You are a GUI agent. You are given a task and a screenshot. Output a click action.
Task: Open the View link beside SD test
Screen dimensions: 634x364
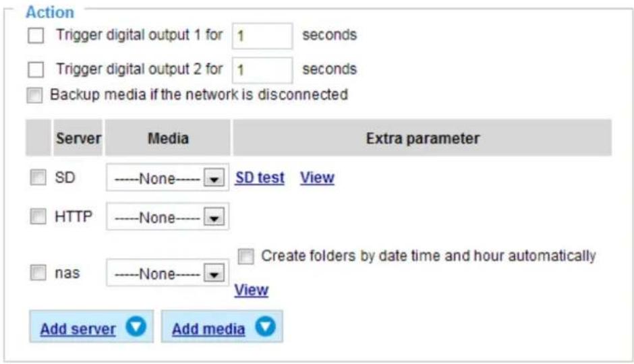317,178
